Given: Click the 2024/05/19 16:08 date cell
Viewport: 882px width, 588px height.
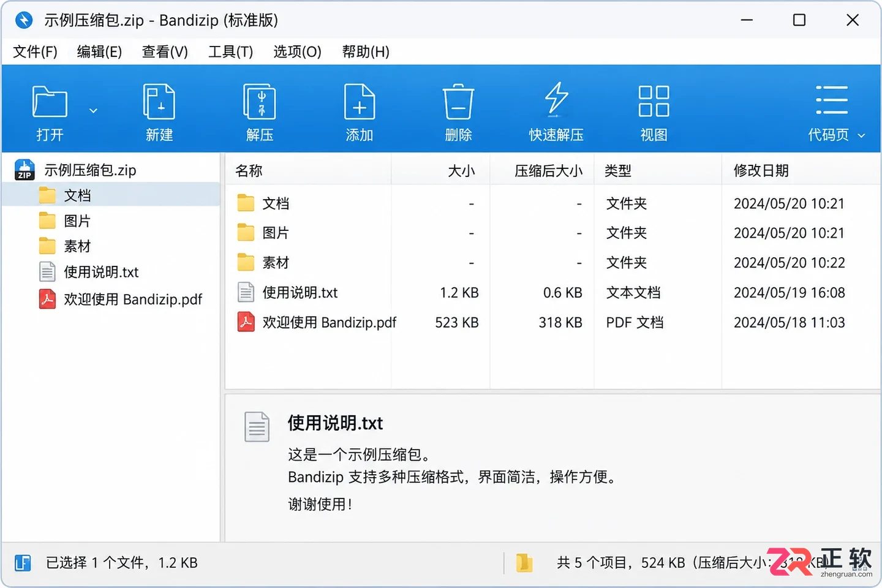Looking at the screenshot, I should coord(790,293).
